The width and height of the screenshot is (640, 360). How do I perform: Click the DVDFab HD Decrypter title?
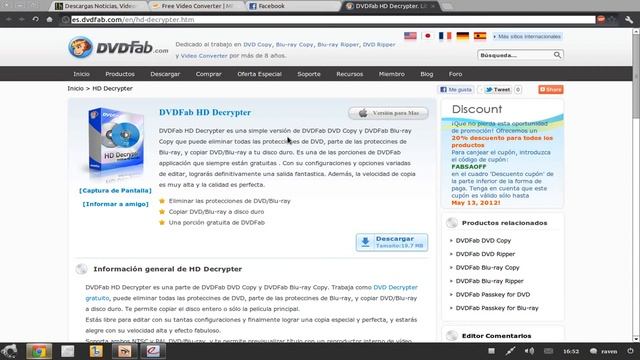coord(205,112)
